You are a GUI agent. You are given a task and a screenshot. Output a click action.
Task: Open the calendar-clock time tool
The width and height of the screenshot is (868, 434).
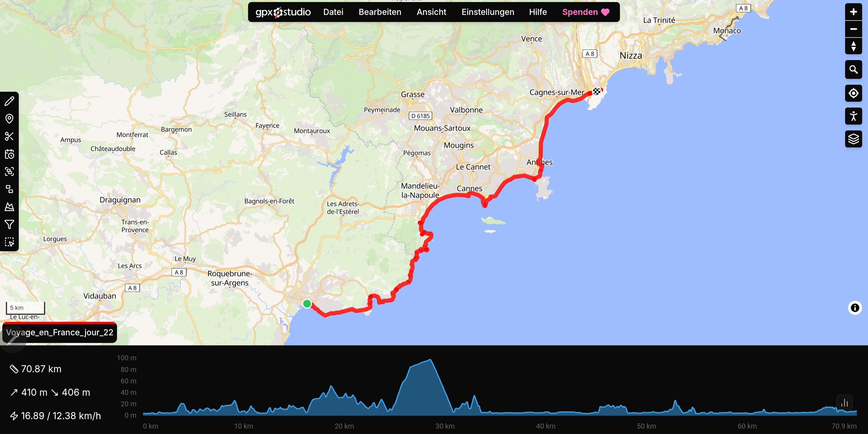pyautogui.click(x=9, y=154)
